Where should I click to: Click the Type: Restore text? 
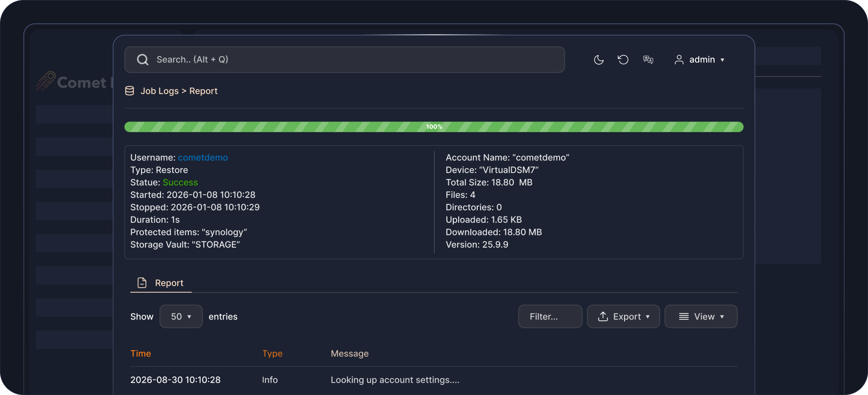159,170
